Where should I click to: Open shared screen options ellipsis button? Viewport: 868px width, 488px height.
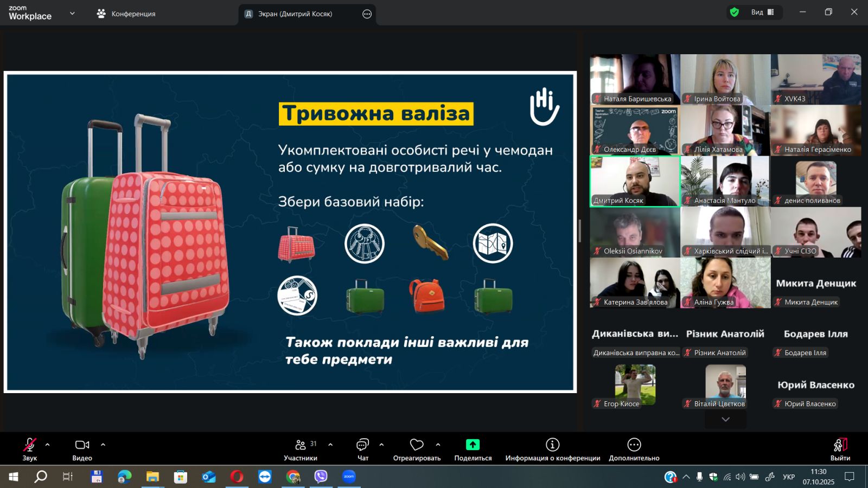point(367,14)
